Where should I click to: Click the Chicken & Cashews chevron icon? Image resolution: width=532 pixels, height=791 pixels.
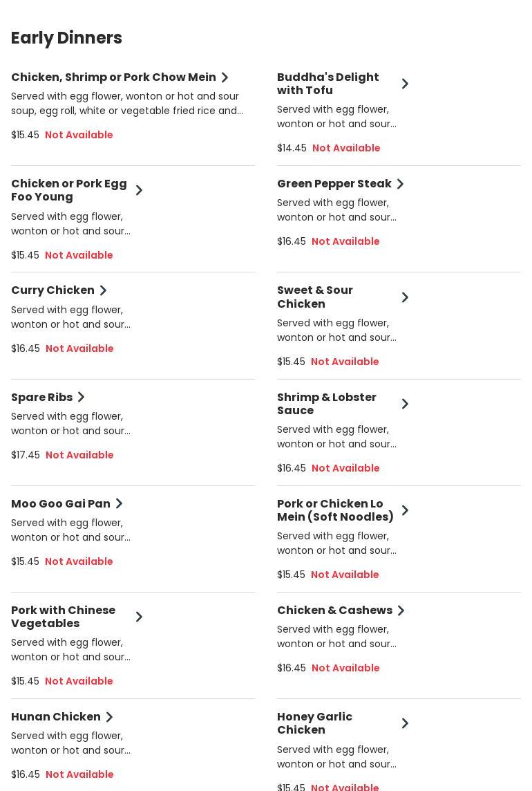click(401, 611)
